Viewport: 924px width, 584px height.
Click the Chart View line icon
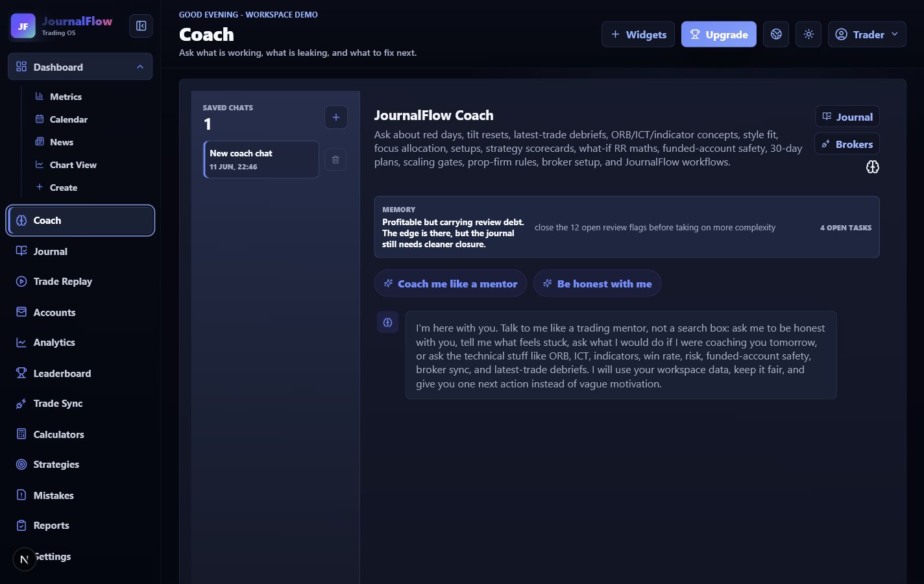pyautogui.click(x=40, y=164)
